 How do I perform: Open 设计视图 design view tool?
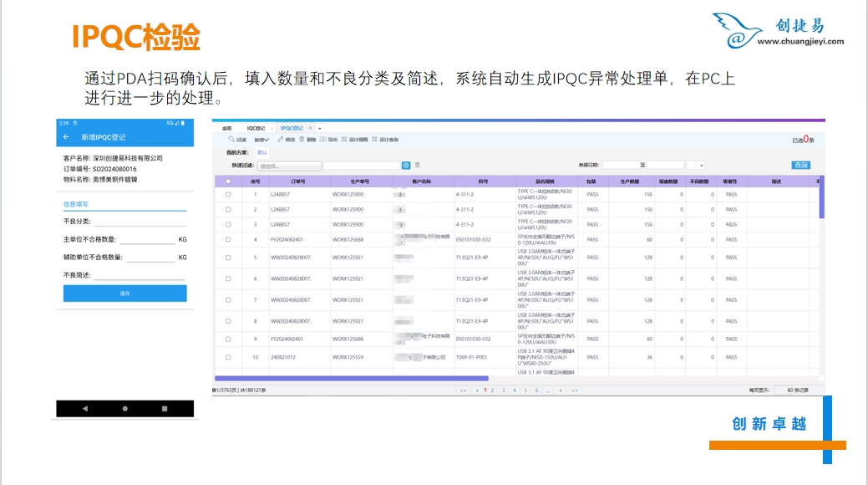pyautogui.click(x=353, y=140)
